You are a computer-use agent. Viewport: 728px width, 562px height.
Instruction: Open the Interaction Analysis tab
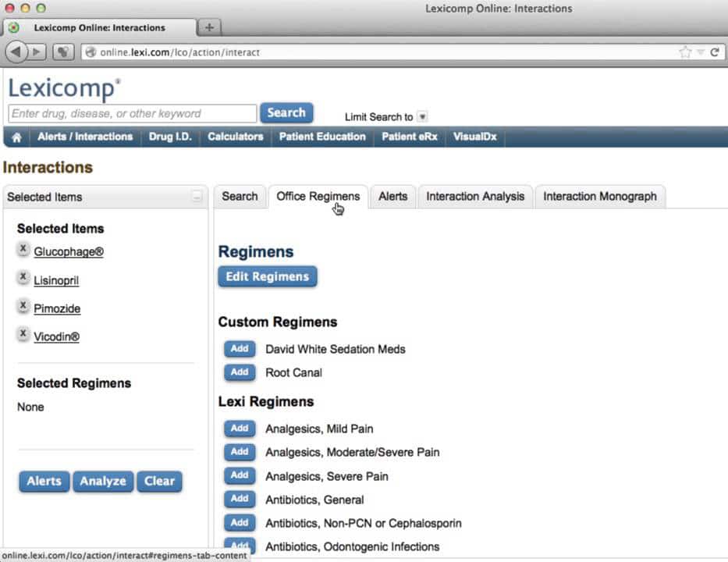[x=475, y=197]
